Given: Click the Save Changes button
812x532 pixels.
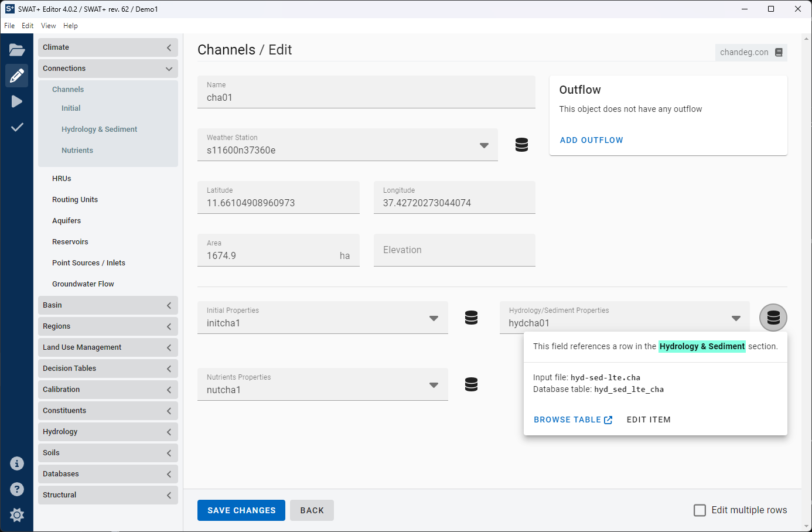Looking at the screenshot, I should tap(241, 510).
